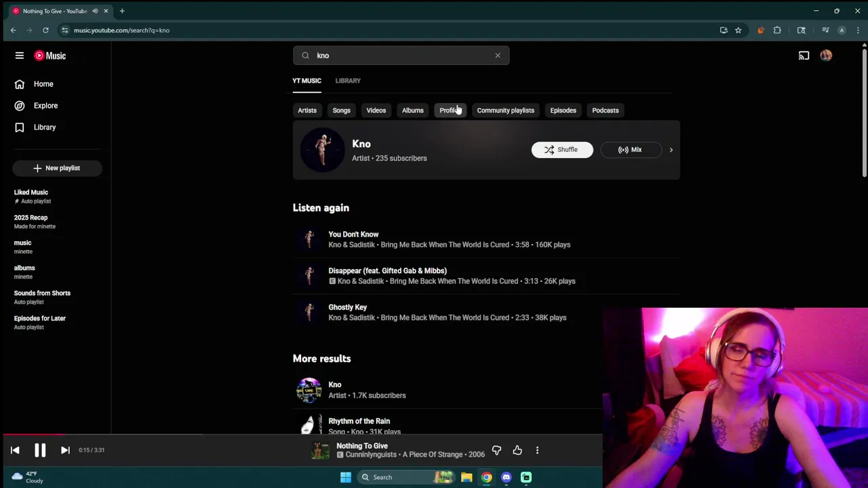Filter results by Podcasts
The height and width of the screenshot is (488, 868).
(x=605, y=110)
